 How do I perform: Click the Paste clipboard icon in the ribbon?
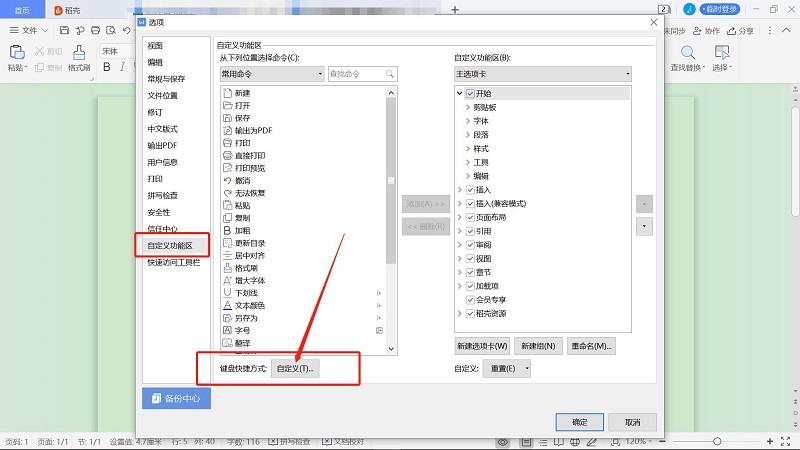[17, 52]
